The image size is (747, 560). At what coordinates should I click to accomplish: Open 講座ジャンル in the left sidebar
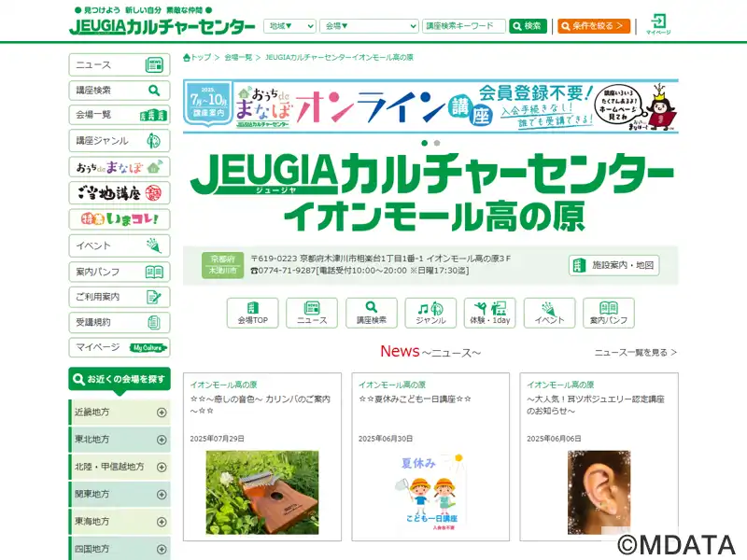point(120,141)
